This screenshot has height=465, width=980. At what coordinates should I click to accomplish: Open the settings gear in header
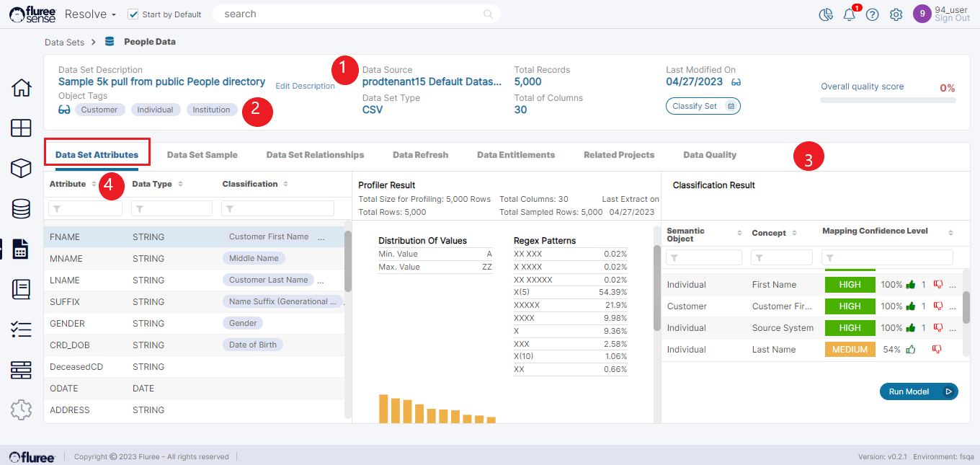pyautogui.click(x=896, y=15)
